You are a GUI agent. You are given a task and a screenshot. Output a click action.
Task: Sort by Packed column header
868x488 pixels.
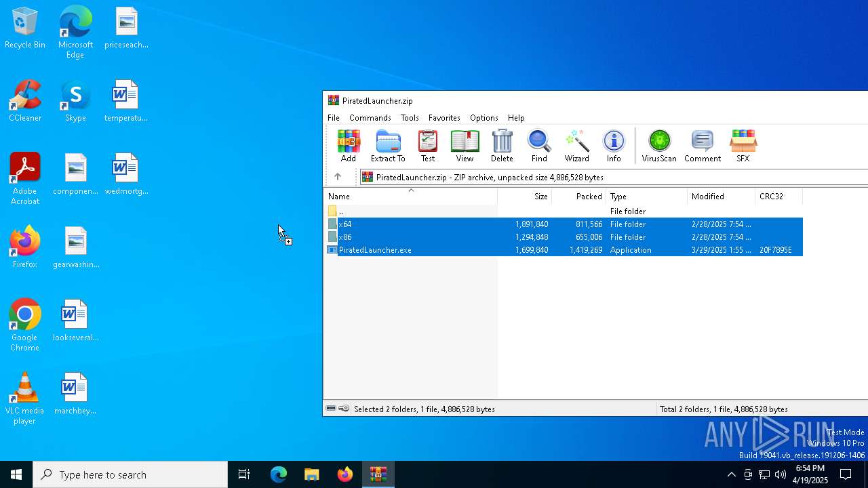click(x=579, y=197)
